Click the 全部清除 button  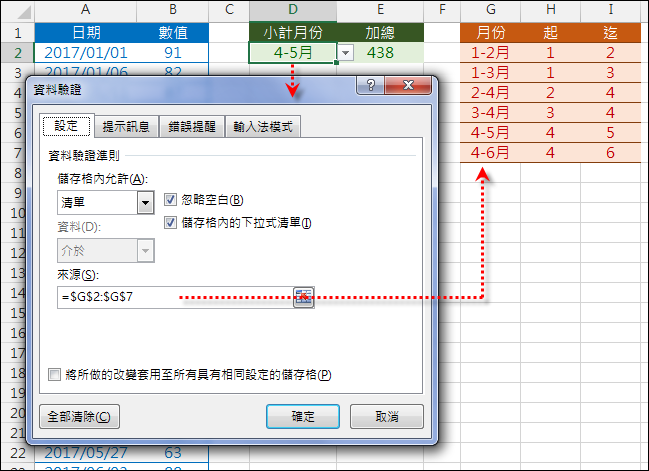click(x=79, y=416)
